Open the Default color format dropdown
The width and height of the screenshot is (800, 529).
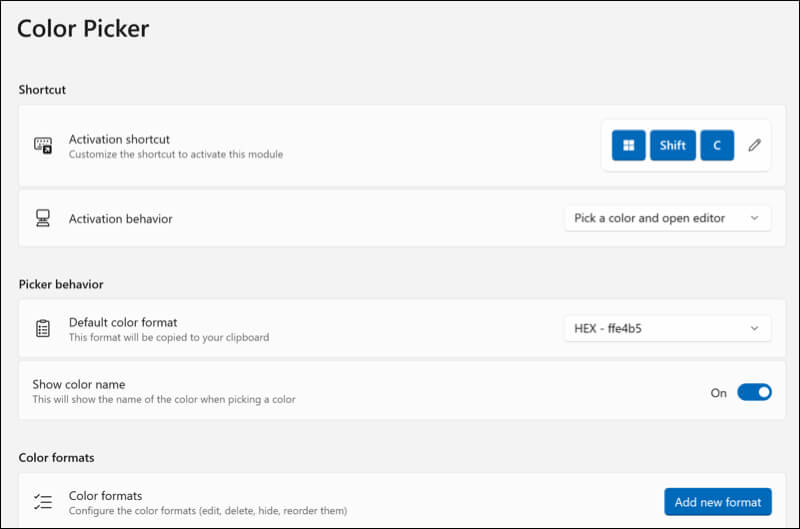tap(667, 328)
